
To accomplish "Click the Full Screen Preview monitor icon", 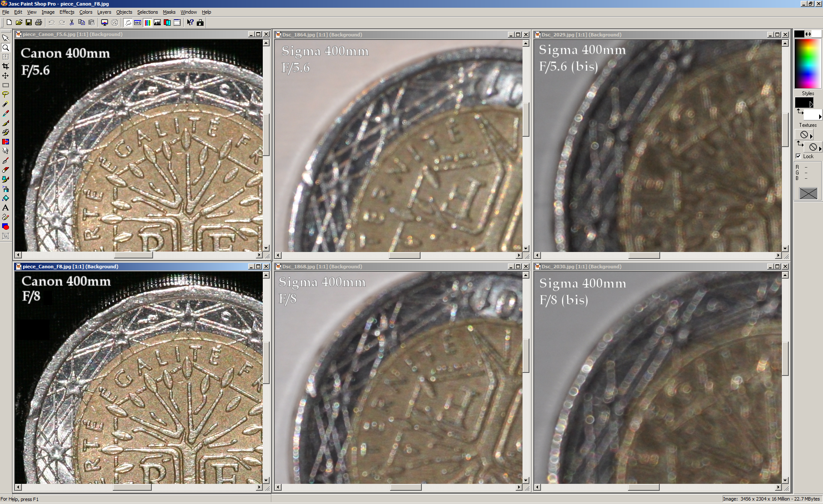I will coord(104,22).
